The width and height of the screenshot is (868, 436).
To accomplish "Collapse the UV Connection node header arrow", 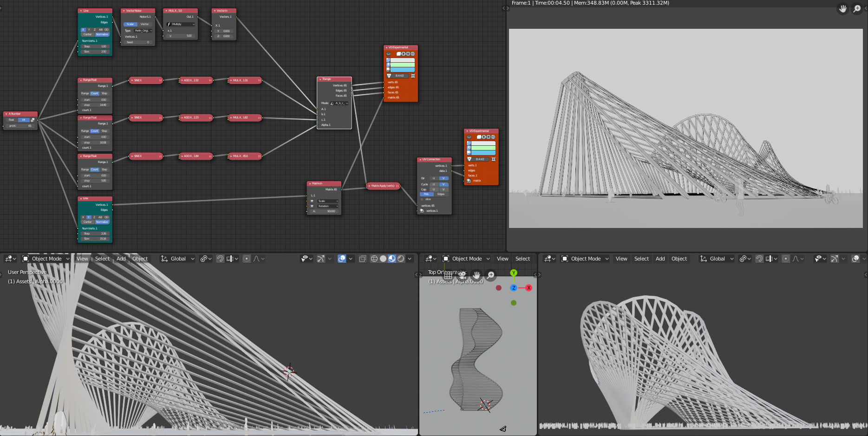I will (420, 159).
